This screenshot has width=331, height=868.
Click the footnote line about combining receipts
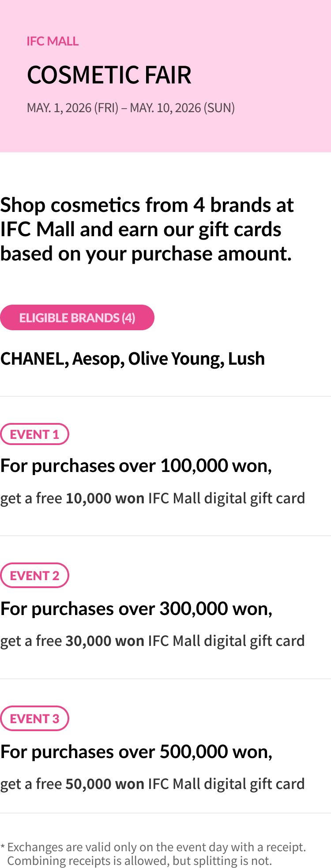[139, 861]
